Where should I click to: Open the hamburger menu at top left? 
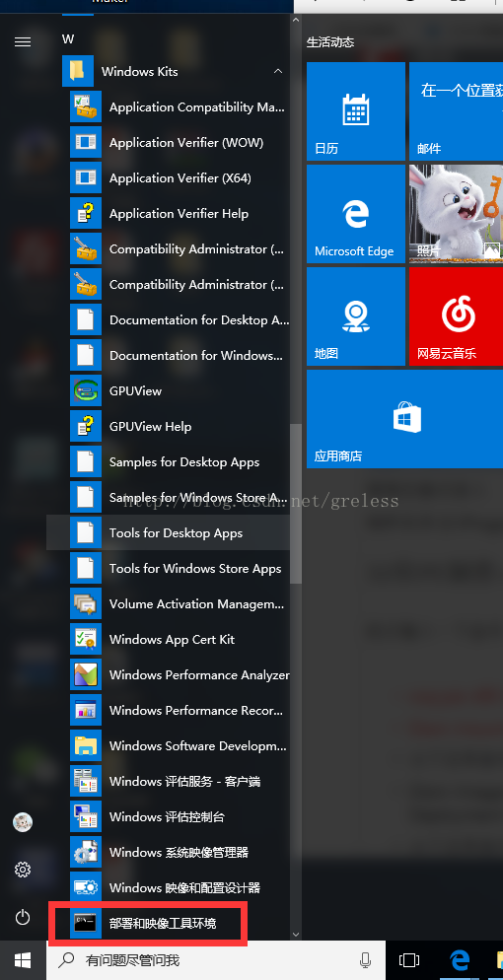[x=23, y=41]
